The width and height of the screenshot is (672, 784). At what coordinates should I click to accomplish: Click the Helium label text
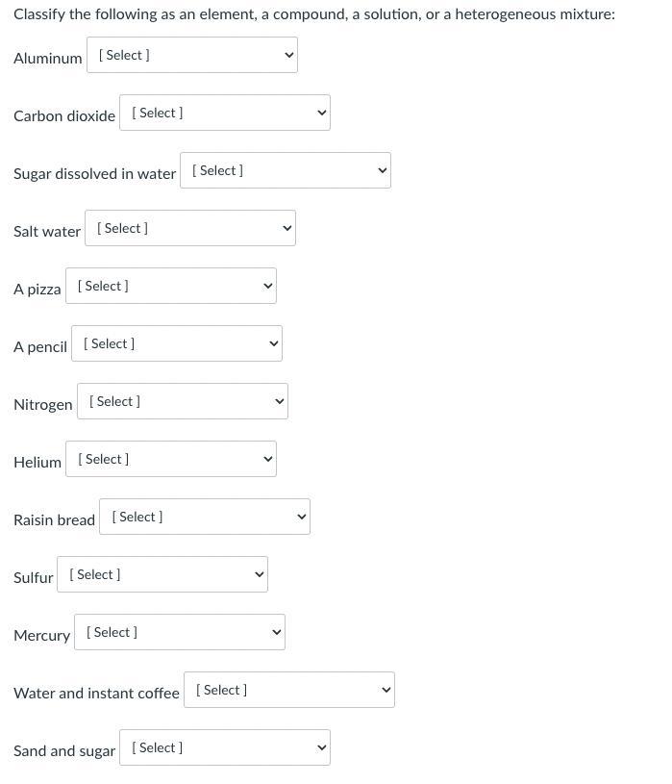tap(37, 462)
